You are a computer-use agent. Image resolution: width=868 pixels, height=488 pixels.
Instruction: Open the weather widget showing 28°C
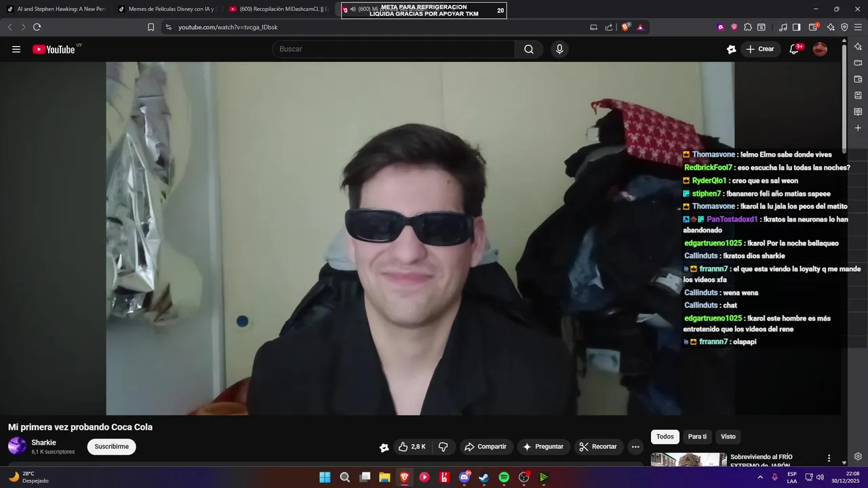pyautogui.click(x=28, y=477)
